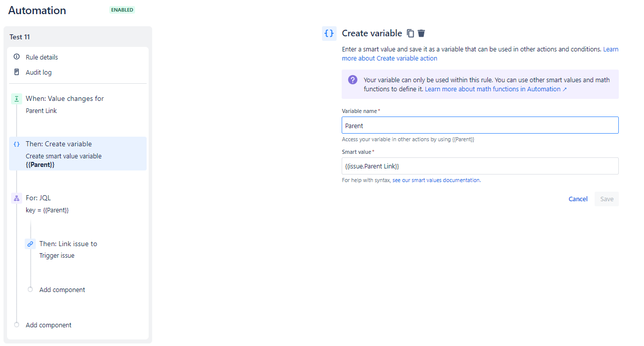644x346 pixels.
Task: Click the Audit log clipboard icon
Action: click(x=17, y=72)
